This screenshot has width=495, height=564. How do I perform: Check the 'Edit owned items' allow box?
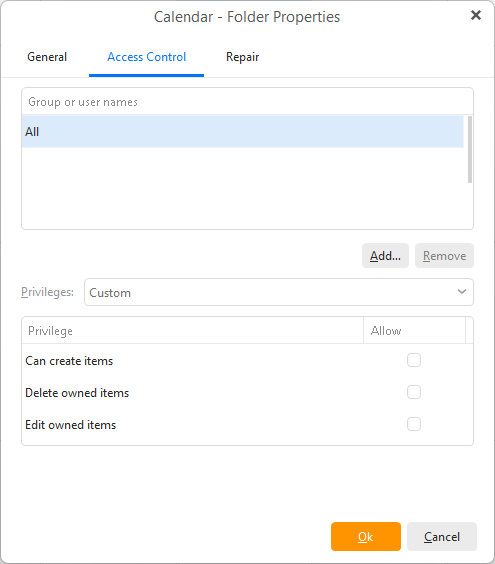coord(414,424)
